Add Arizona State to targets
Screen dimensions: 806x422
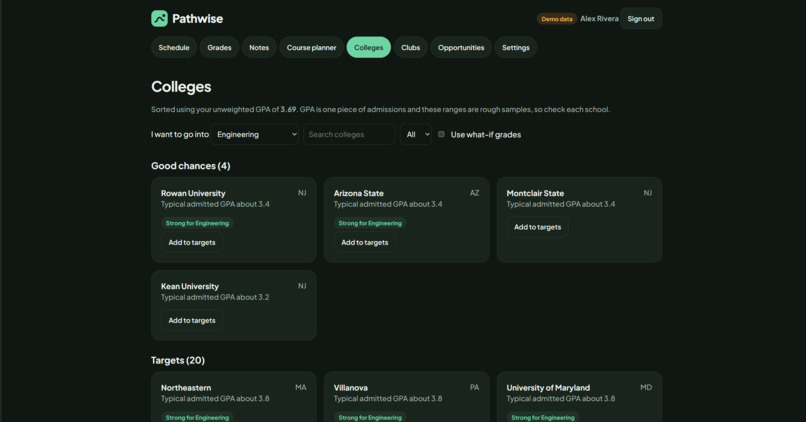(x=365, y=243)
